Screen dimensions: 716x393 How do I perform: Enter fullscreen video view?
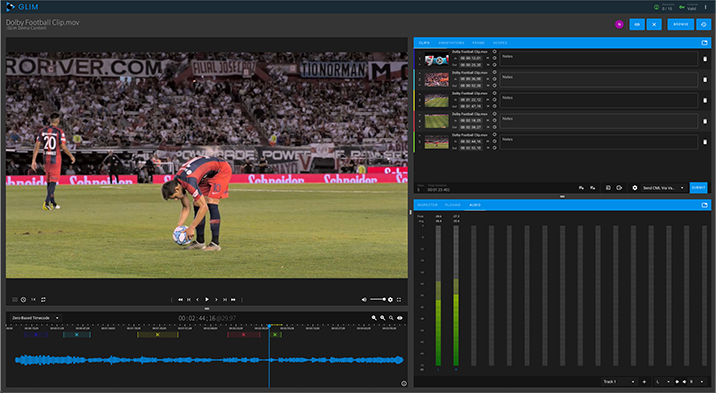pyautogui.click(x=399, y=299)
